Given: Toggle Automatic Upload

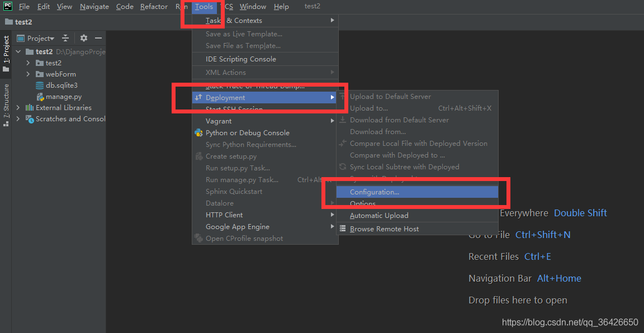Looking at the screenshot, I should point(417,216).
